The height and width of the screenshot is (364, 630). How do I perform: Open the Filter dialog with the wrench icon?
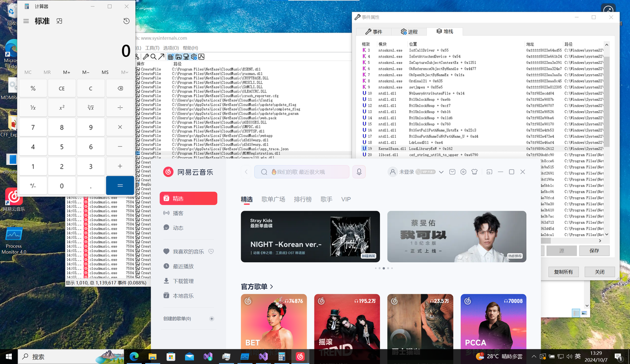[x=146, y=57]
